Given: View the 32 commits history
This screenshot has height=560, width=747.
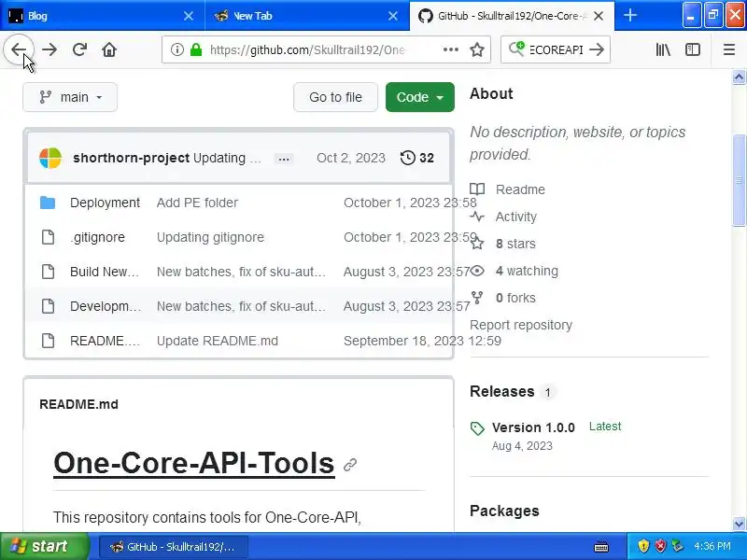Looking at the screenshot, I should click(x=416, y=158).
